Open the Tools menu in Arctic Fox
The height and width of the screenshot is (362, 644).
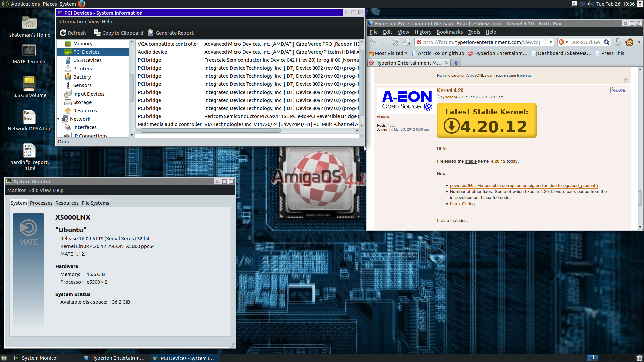(474, 32)
